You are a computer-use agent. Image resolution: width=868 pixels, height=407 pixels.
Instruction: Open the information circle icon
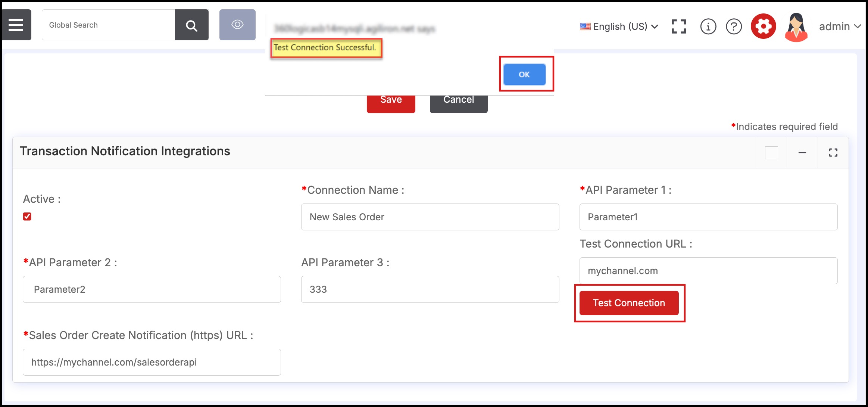coord(708,27)
